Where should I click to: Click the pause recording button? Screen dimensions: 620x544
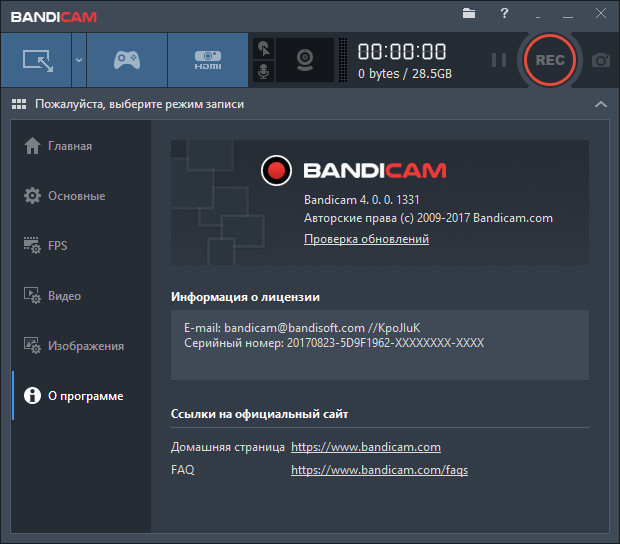[498, 60]
